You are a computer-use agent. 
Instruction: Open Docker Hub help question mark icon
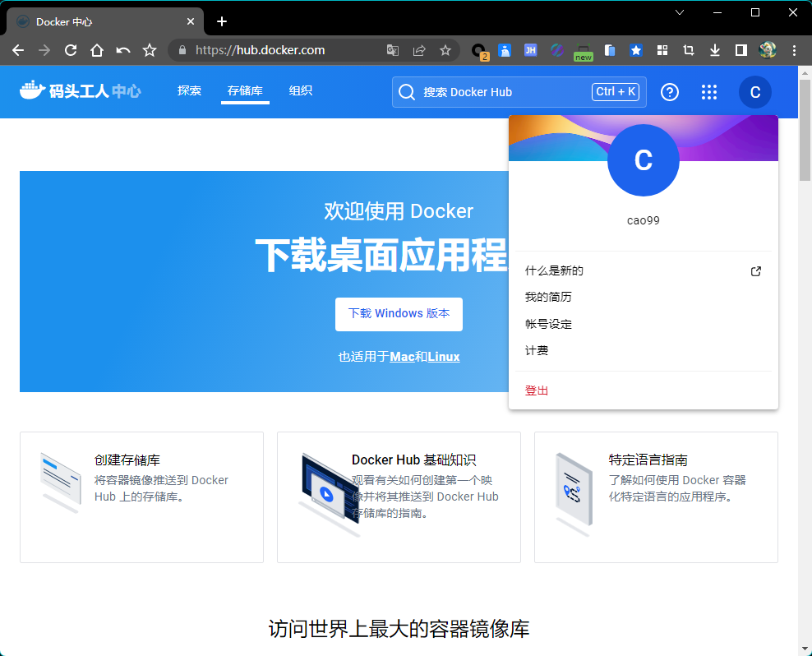tap(670, 92)
